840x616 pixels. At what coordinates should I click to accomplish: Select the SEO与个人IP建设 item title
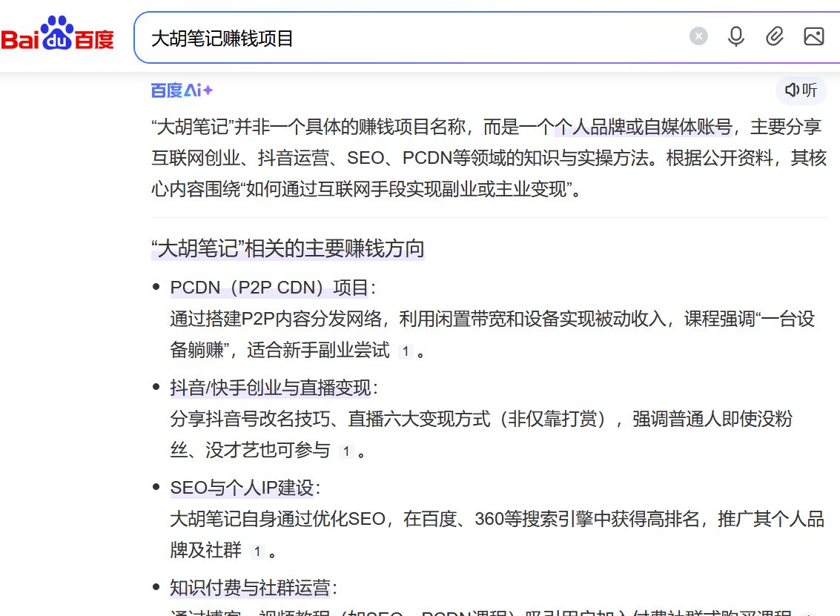pos(245,488)
